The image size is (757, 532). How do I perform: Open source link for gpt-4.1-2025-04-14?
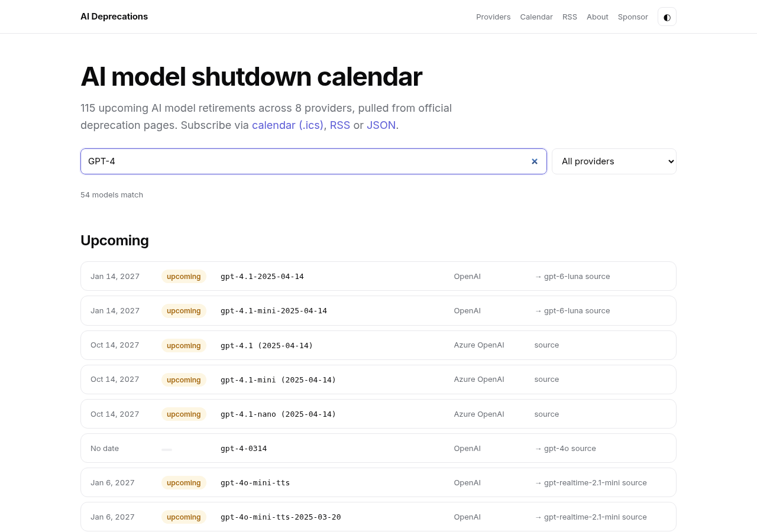[597, 276]
